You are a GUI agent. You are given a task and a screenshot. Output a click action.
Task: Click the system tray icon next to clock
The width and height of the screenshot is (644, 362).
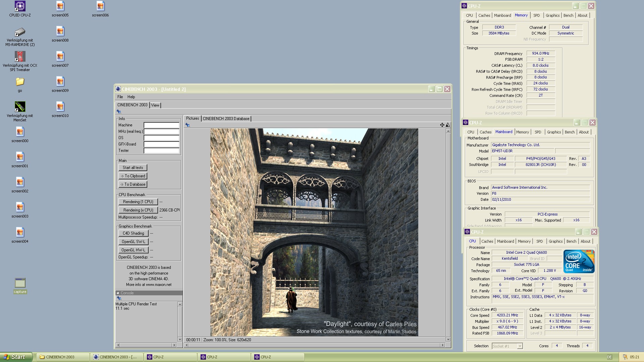(625, 357)
